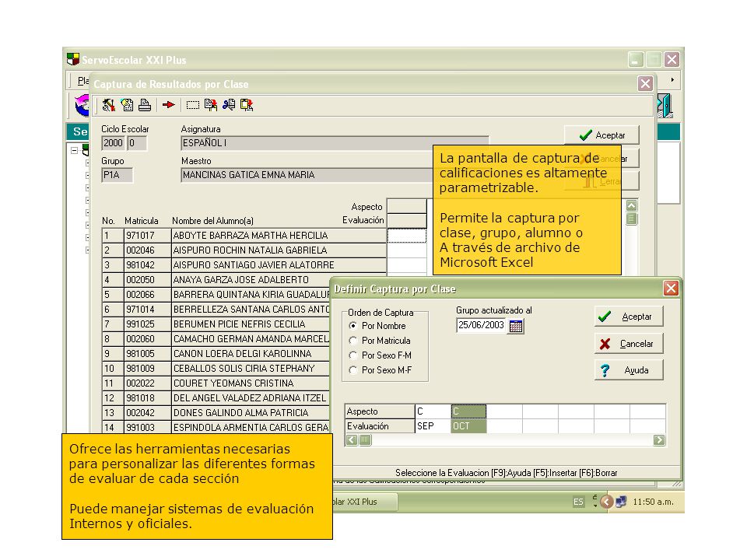The width and height of the screenshot is (747, 560).
Task: Click the grade cell for ABOYTE BARRAZA MARTHA
Action: 407,236
